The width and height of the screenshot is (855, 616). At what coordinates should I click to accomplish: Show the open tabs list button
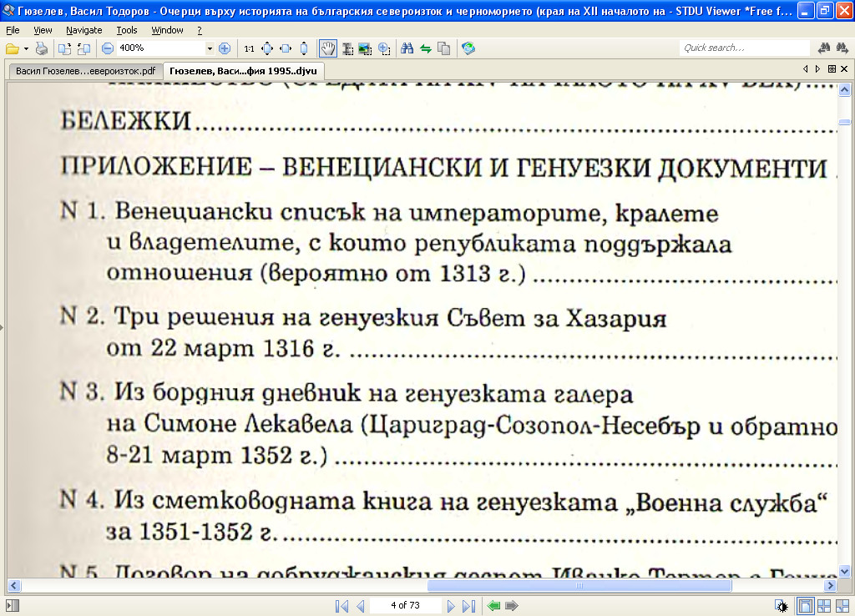tap(831, 69)
